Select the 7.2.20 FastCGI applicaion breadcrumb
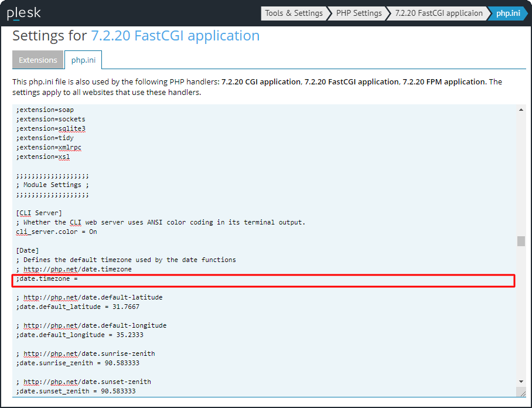The height and width of the screenshot is (408, 532). click(x=438, y=13)
